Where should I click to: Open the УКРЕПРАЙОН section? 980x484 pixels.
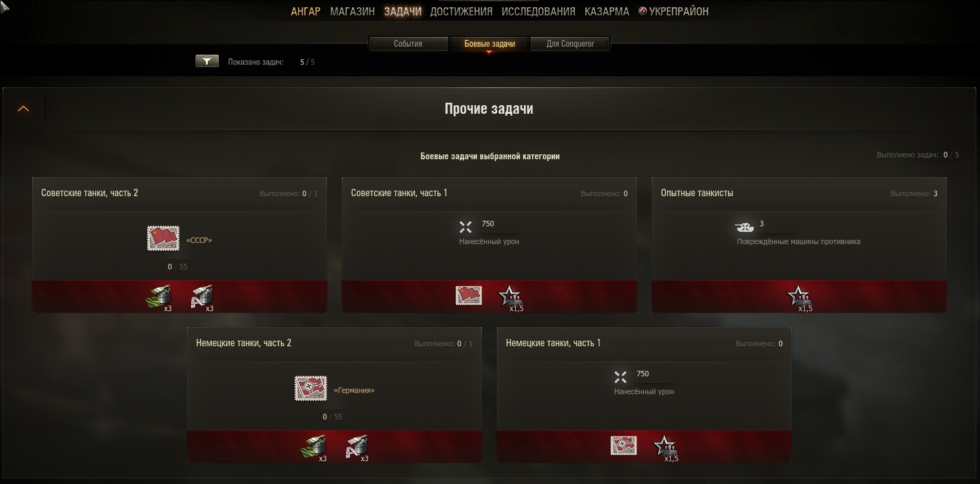click(x=674, y=12)
